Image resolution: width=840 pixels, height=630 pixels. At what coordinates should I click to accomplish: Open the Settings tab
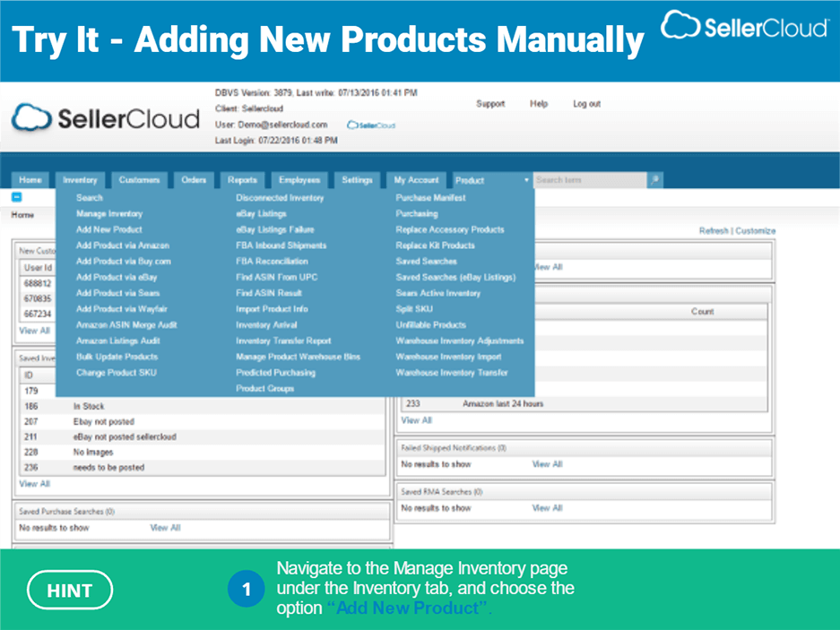357,179
